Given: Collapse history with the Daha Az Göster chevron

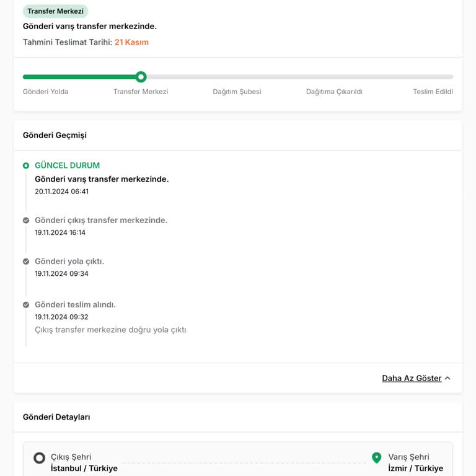Looking at the screenshot, I should pyautogui.click(x=447, y=378).
